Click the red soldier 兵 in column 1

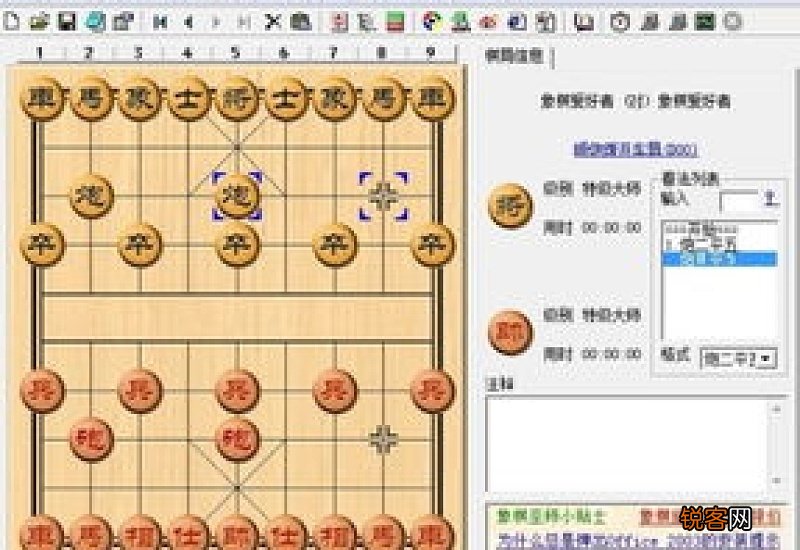42,391
